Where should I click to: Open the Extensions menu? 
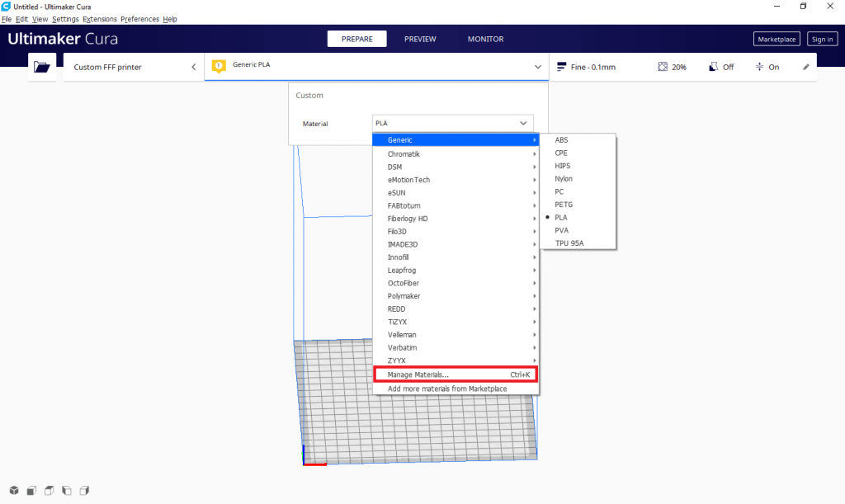click(100, 19)
